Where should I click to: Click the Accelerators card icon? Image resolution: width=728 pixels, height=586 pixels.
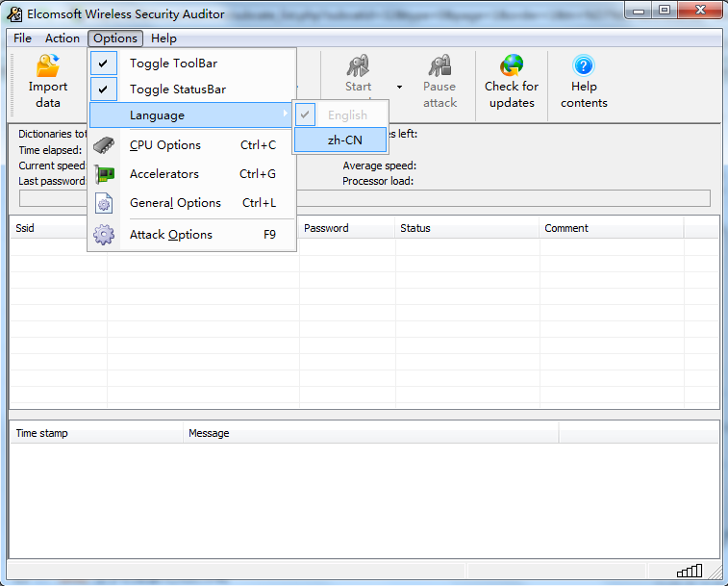tap(104, 174)
